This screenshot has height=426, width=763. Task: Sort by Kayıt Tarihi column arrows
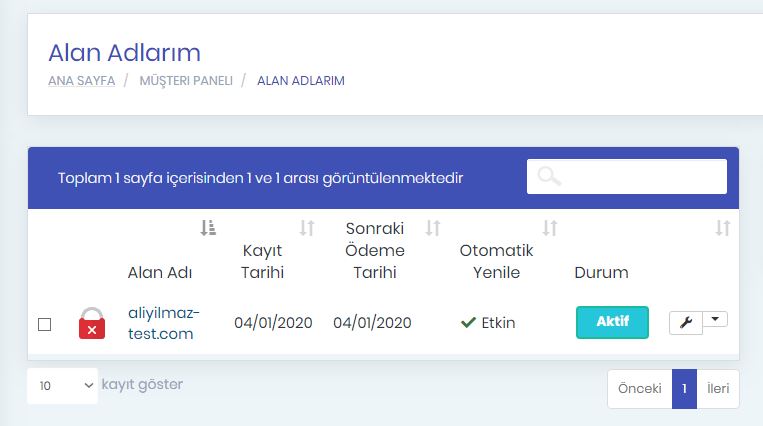307,228
